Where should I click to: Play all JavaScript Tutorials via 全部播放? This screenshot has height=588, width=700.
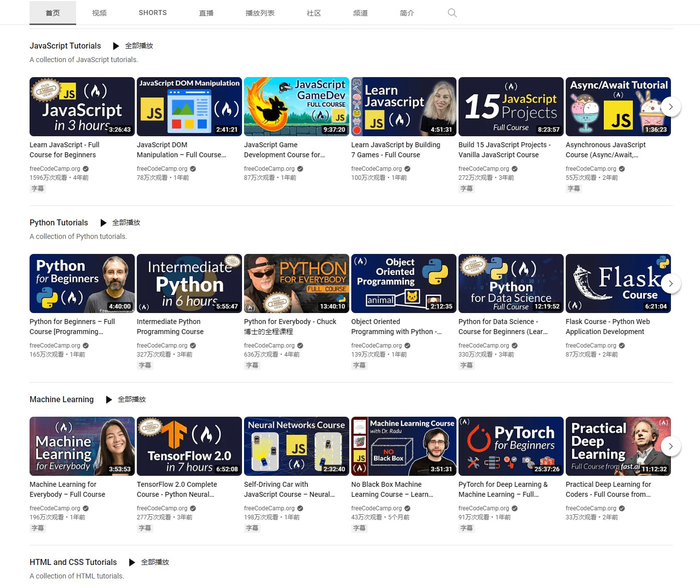click(139, 46)
